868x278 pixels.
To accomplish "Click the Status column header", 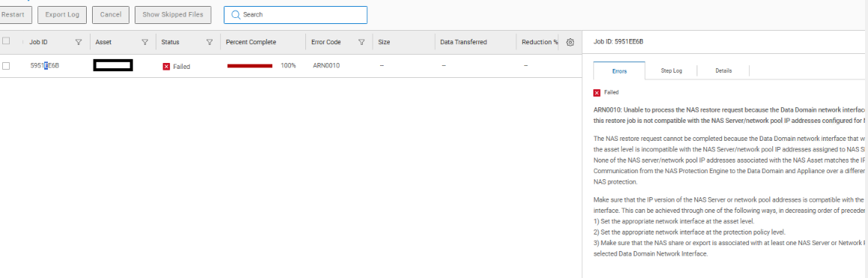I will (x=170, y=42).
